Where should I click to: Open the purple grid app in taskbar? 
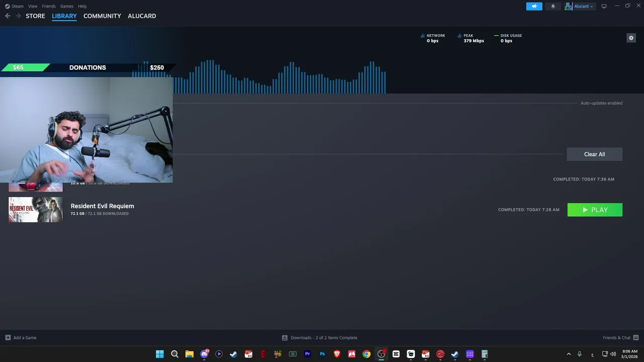470,354
